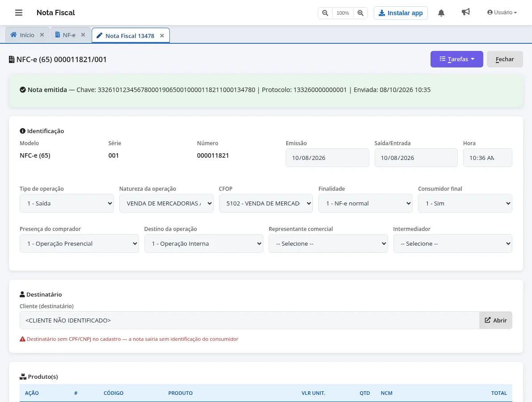Close the NF-e tab
This screenshot has height=402, width=532.
pyautogui.click(x=83, y=35)
